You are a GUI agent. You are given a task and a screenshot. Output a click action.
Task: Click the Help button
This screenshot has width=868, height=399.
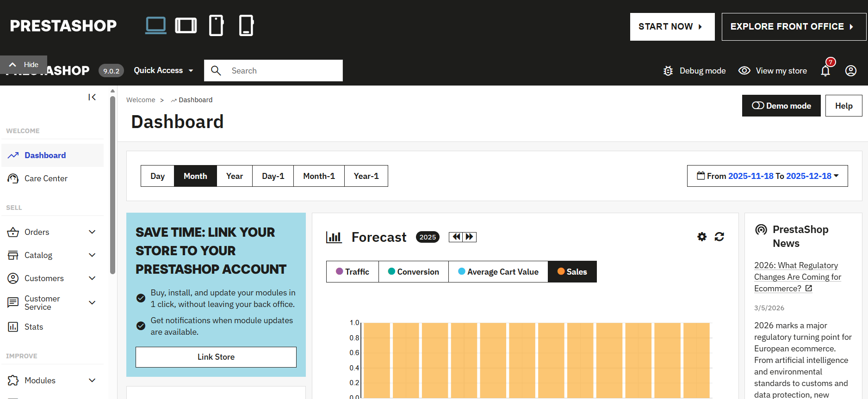tap(844, 106)
